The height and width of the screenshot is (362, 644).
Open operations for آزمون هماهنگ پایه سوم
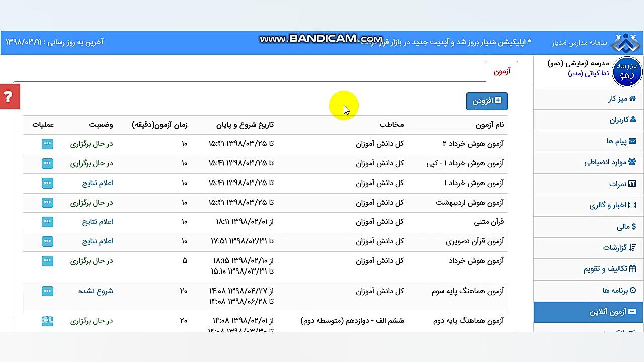(47, 291)
